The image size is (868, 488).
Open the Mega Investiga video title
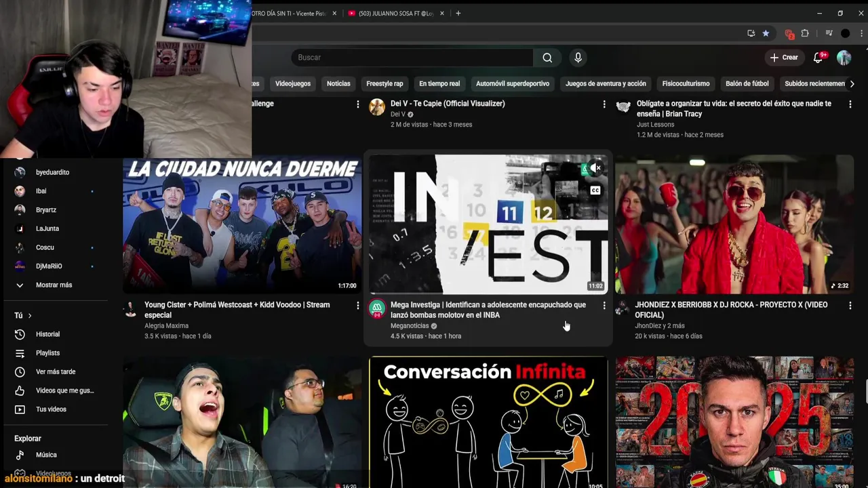pyautogui.click(x=488, y=310)
